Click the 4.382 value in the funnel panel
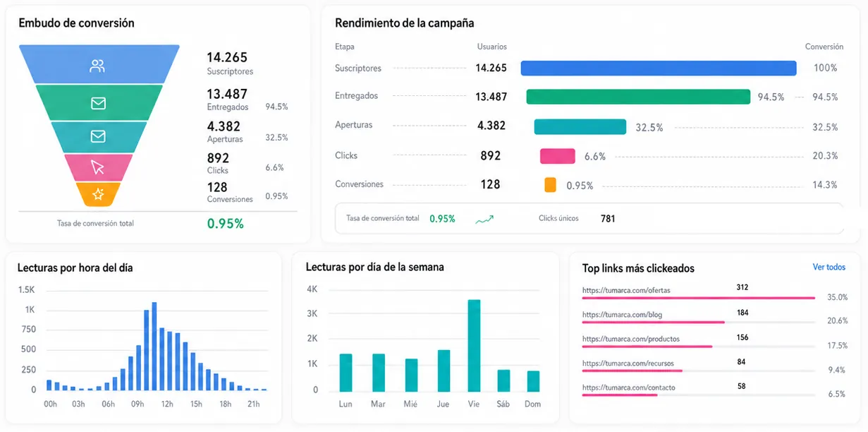The height and width of the screenshot is (432, 868). [224, 126]
